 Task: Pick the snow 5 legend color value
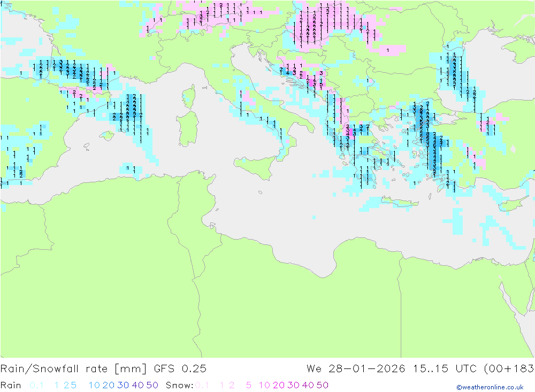pyautogui.click(x=249, y=385)
